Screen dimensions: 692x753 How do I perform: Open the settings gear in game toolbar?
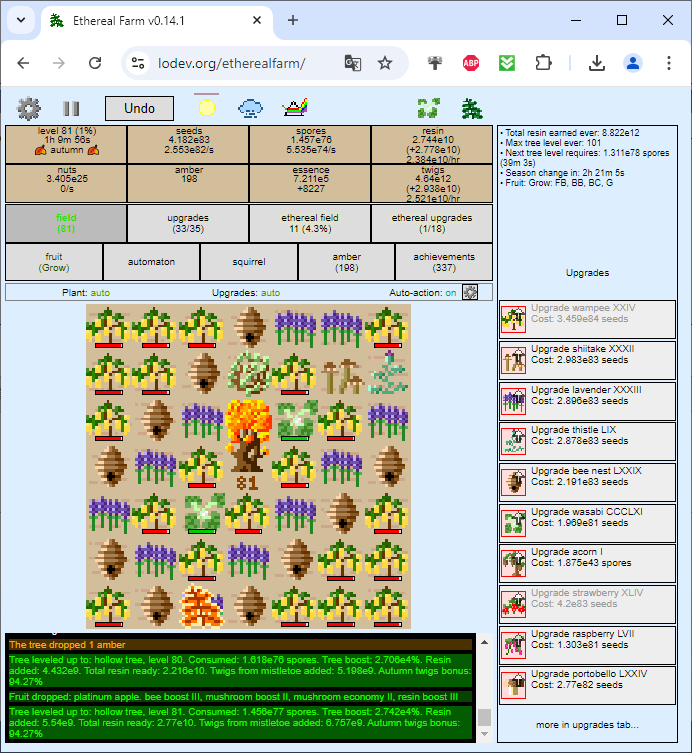[x=29, y=109]
